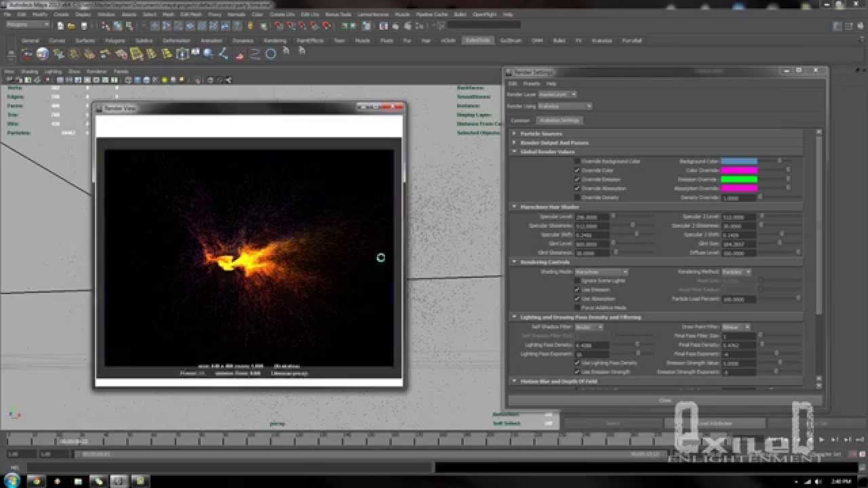The height and width of the screenshot is (488, 868).
Task: Toggle Override Absorption checkbox
Action: click(x=577, y=188)
